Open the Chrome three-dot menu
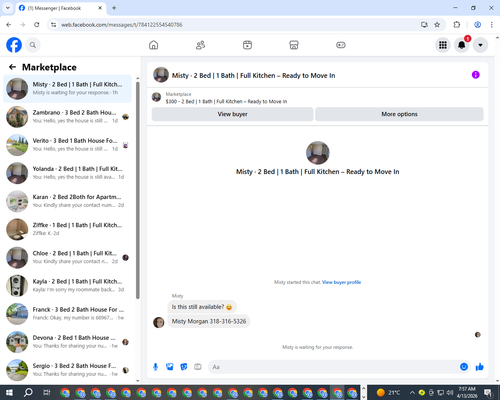This screenshot has height=400, width=500. pyautogui.click(x=492, y=25)
